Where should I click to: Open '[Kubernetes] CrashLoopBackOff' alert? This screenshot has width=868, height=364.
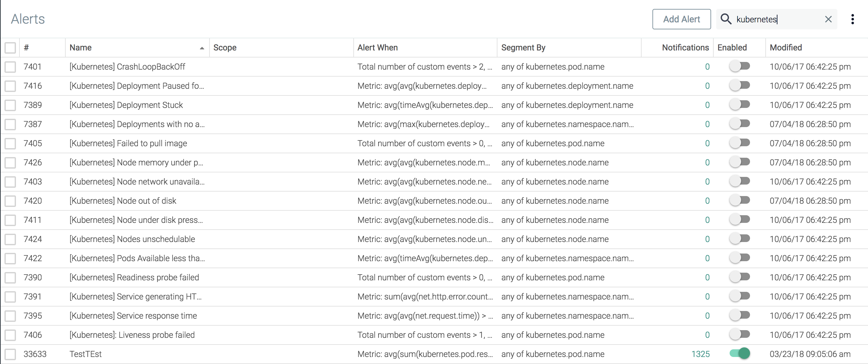tap(127, 67)
